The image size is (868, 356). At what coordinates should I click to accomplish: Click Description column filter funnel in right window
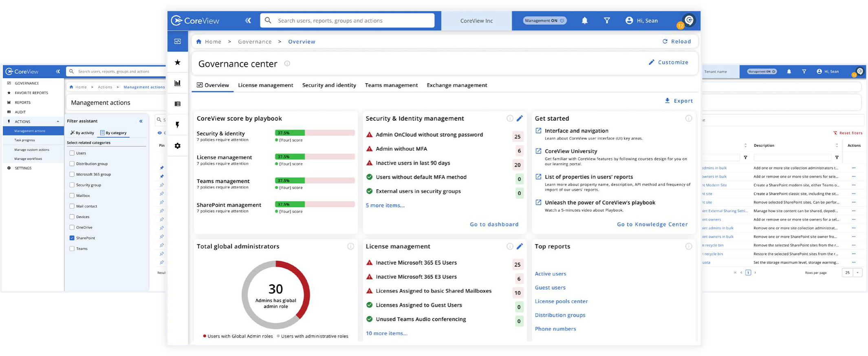pyautogui.click(x=837, y=157)
